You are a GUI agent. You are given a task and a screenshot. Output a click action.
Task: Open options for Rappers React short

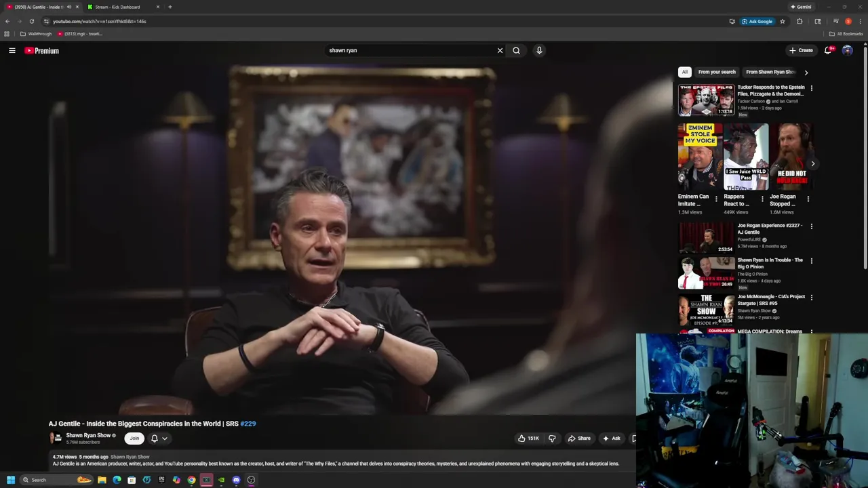click(762, 199)
